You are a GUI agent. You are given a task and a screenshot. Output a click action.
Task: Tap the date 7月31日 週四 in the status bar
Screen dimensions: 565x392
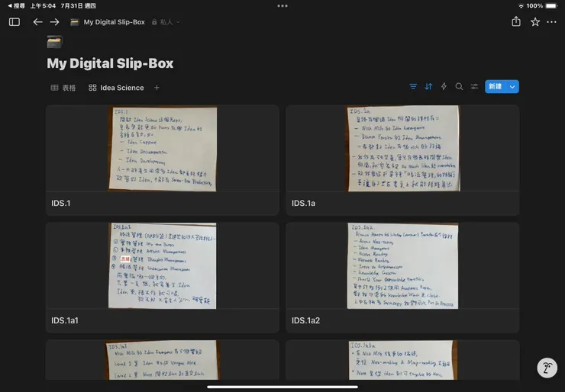tap(78, 6)
